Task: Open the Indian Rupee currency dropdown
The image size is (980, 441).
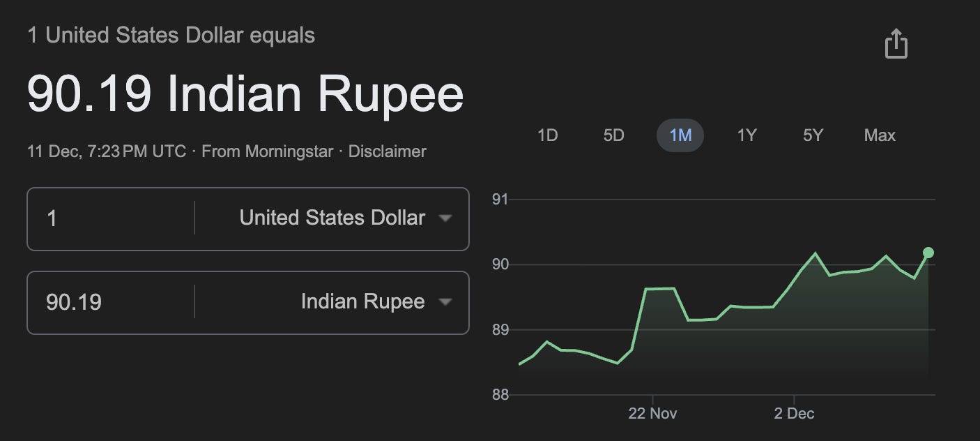Action: [x=362, y=302]
